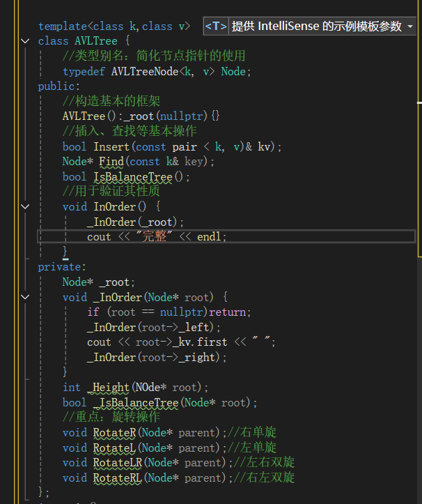The height and width of the screenshot is (504, 422).
Task: Click the return keyword in the nullptr check
Action: tap(228, 312)
